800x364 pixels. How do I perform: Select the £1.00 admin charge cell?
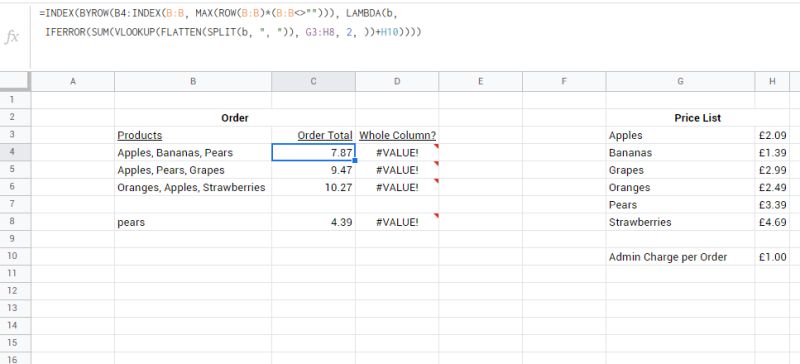coord(772,257)
